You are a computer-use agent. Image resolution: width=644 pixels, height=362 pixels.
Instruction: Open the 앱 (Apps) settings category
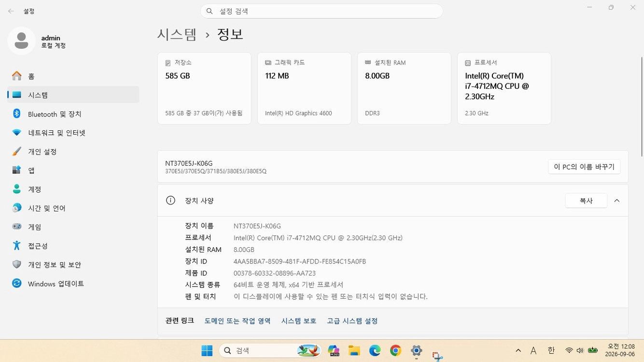click(73, 170)
